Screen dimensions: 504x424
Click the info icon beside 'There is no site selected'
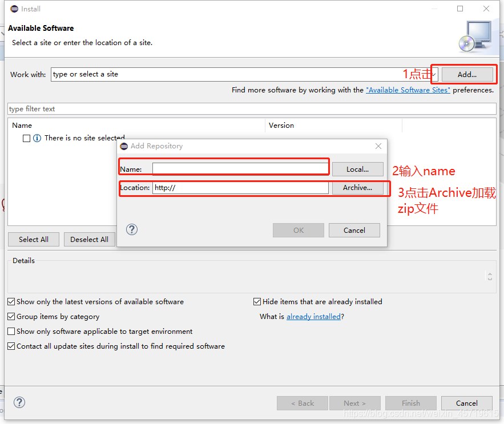[x=38, y=138]
